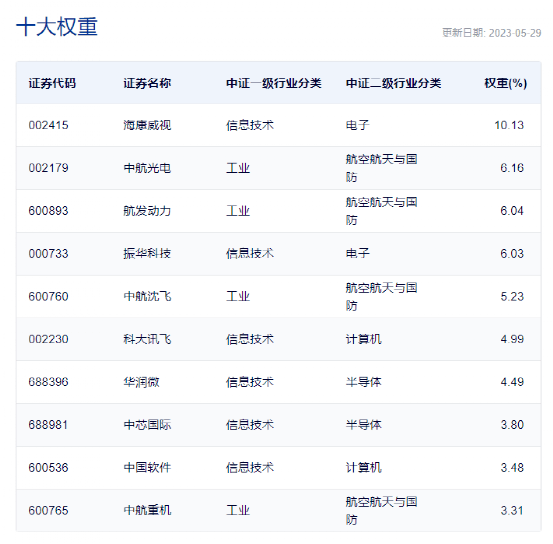Click 工业 in the 中航重机 row
Viewport: 553px width, 544px height.
click(238, 510)
